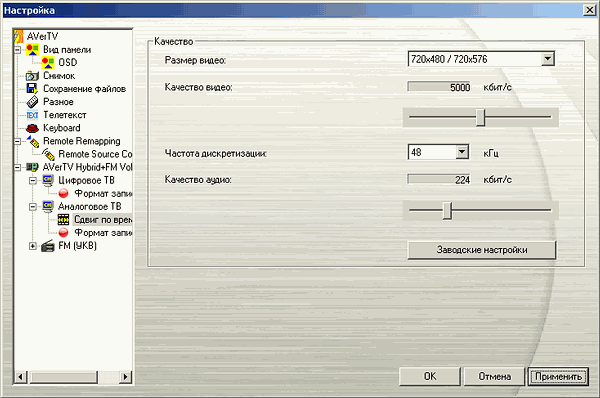600x398 pixels.
Task: Click the Разное icon
Action: [33, 102]
